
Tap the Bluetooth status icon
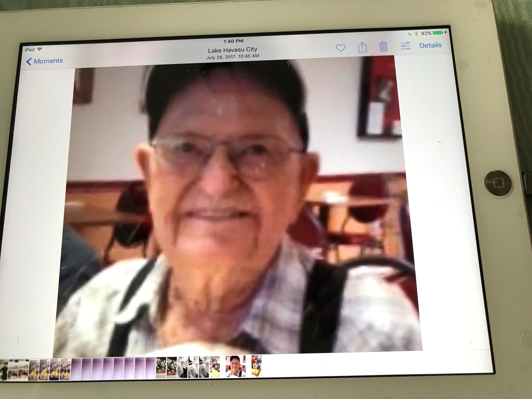416,33
